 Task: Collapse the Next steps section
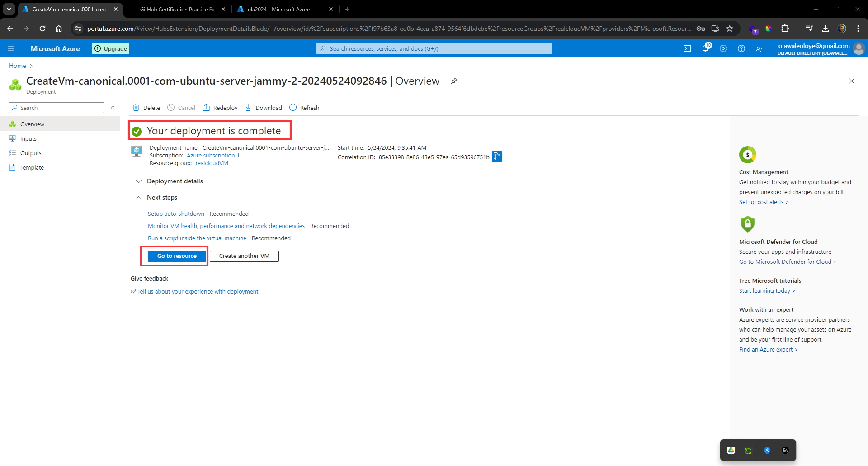click(x=157, y=197)
